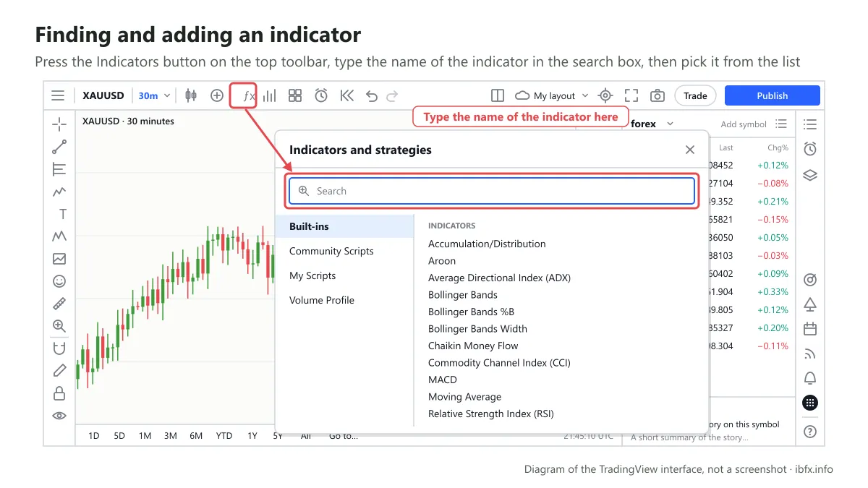Select the zoom-in magnifier tool
The width and height of the screenshot is (868, 488).
(x=59, y=325)
